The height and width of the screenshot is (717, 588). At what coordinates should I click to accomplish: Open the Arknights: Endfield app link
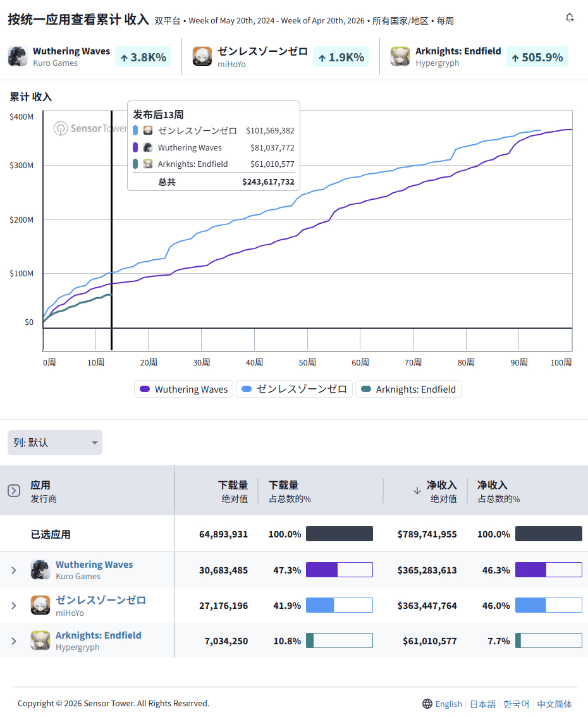[98, 635]
